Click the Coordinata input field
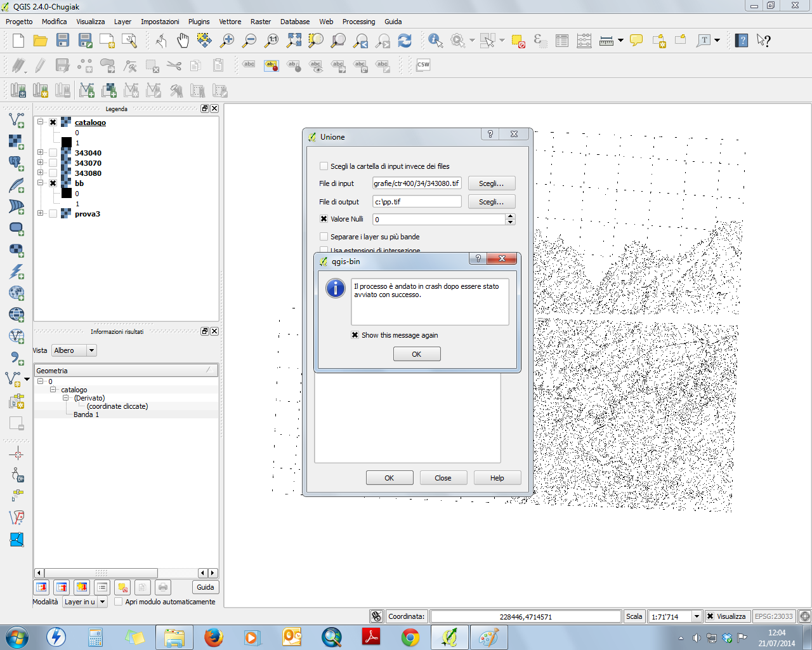The image size is (812, 650). pos(525,616)
